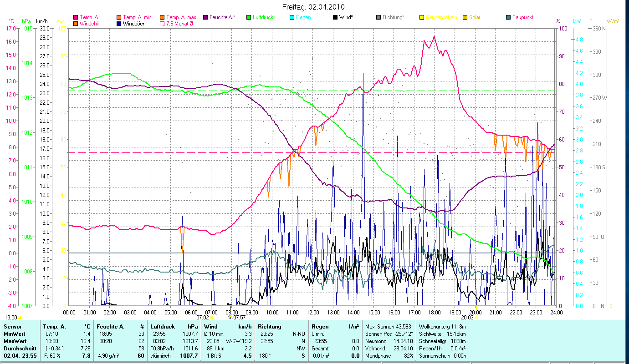
Task: Click the pink Temp. A. legend swatch
Action: tap(76, 17)
